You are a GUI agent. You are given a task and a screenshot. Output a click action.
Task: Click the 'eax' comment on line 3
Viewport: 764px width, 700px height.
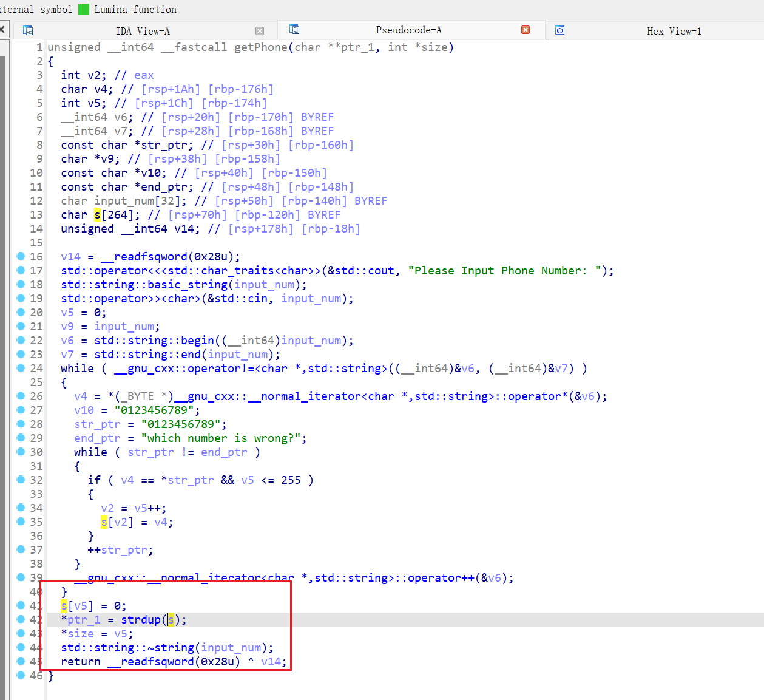tap(144, 75)
